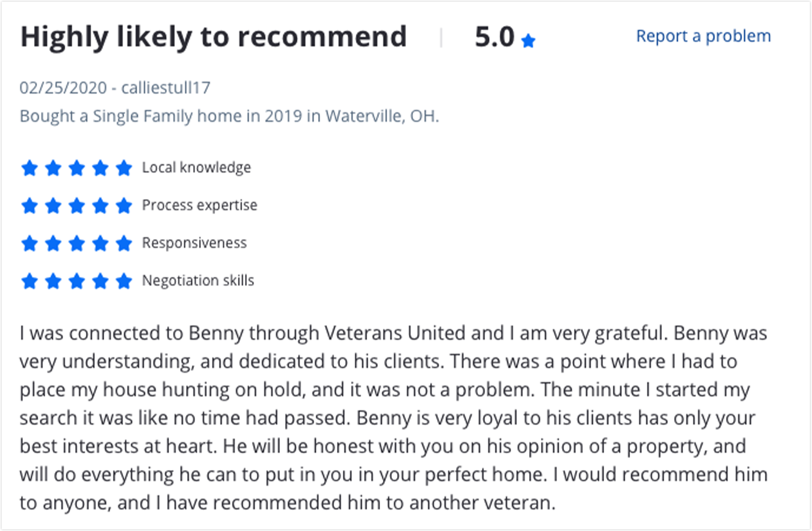Screen dimensions: 812x531
Task: Click the fifth star of Local knowledge
Action: coord(124,168)
